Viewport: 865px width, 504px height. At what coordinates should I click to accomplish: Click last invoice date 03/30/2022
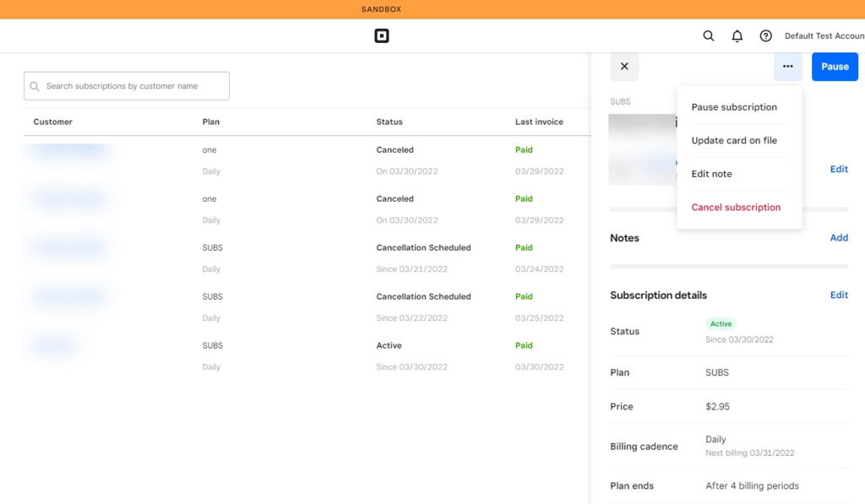(x=540, y=366)
